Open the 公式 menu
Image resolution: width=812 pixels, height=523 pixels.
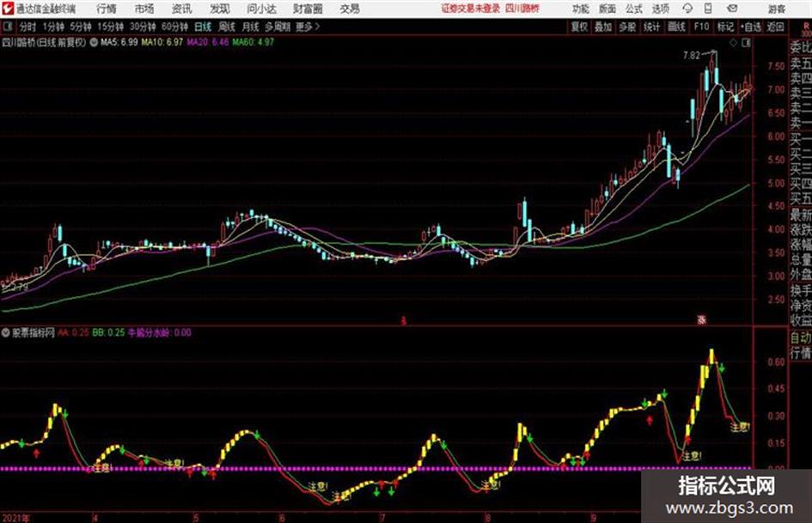[634, 9]
